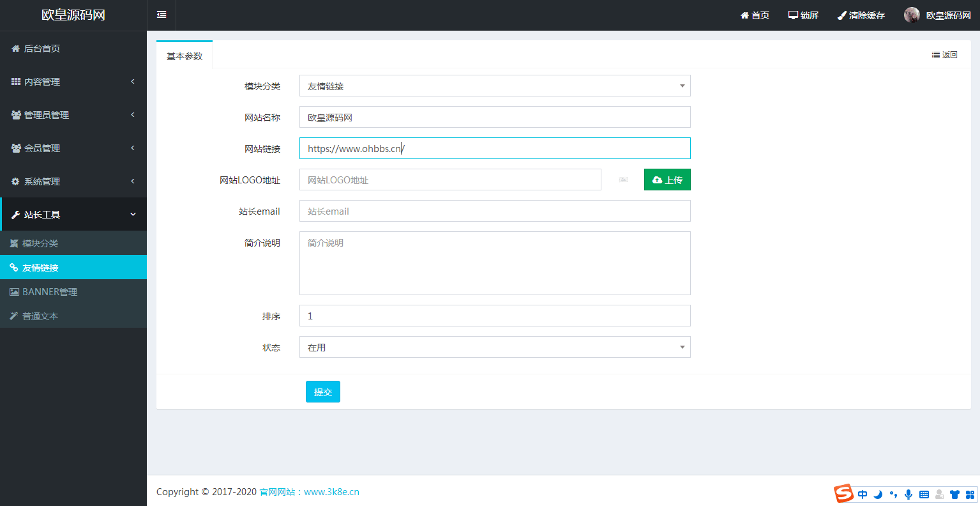Screen dimensions: 980x506
Task: Click the small image preview icon beside upload
Action: (x=623, y=180)
